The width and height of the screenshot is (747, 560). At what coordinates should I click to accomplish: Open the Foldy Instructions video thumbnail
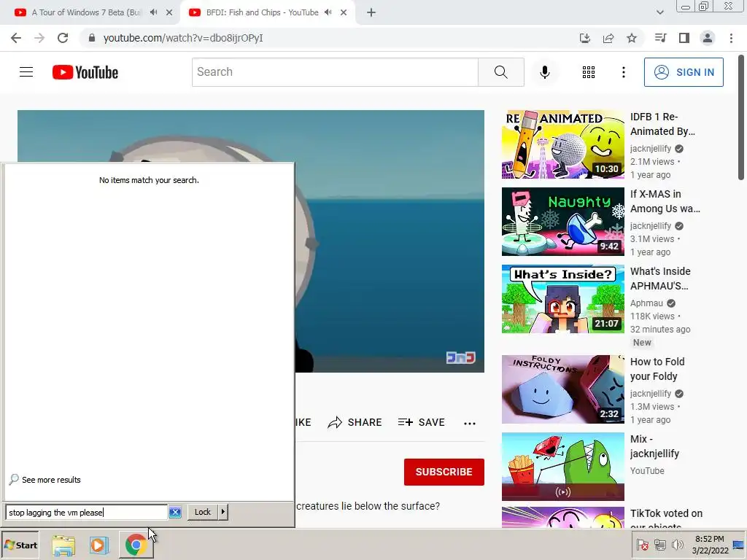click(x=562, y=389)
